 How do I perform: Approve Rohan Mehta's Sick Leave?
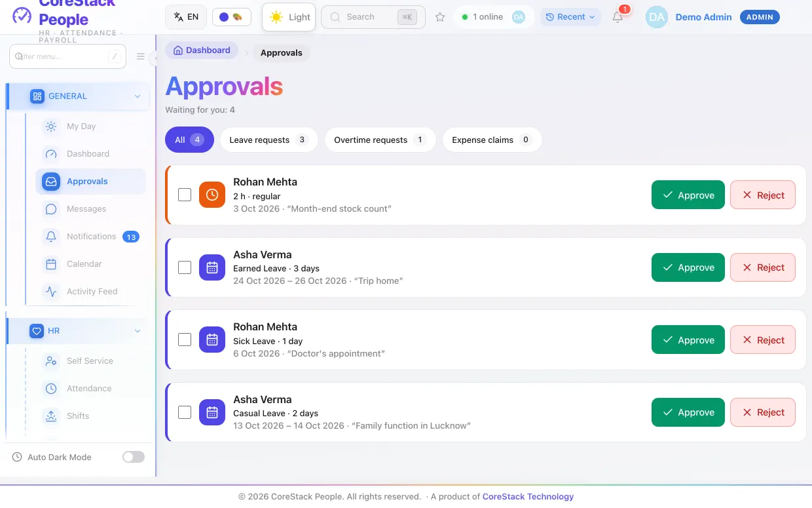pos(688,340)
